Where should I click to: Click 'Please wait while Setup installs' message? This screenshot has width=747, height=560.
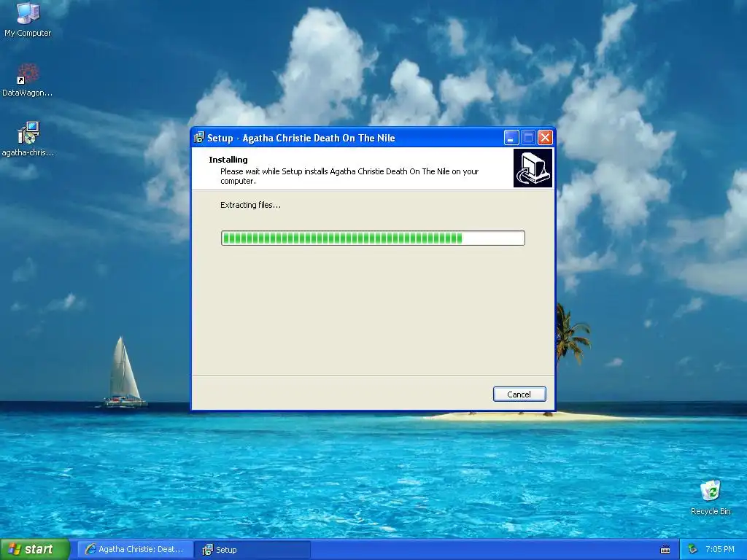click(x=349, y=176)
